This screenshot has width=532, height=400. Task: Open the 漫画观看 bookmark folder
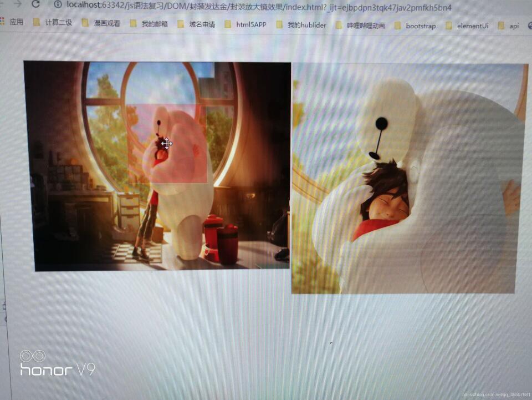101,23
